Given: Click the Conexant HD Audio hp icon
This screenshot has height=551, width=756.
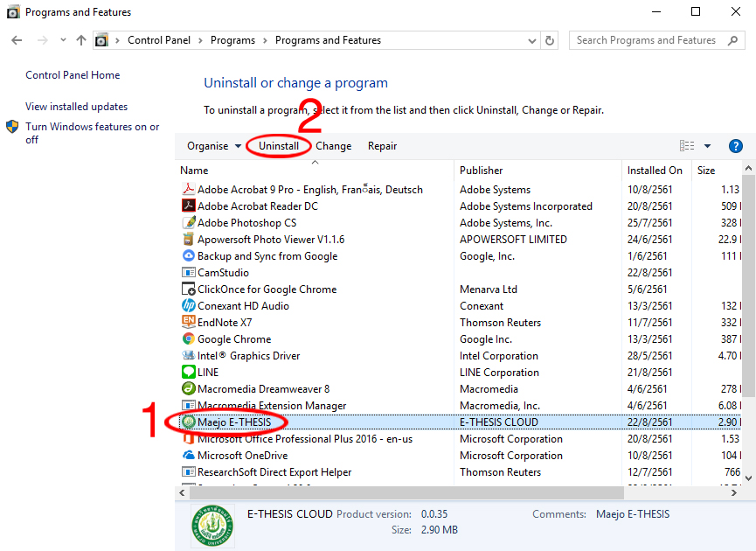Looking at the screenshot, I should [x=189, y=306].
